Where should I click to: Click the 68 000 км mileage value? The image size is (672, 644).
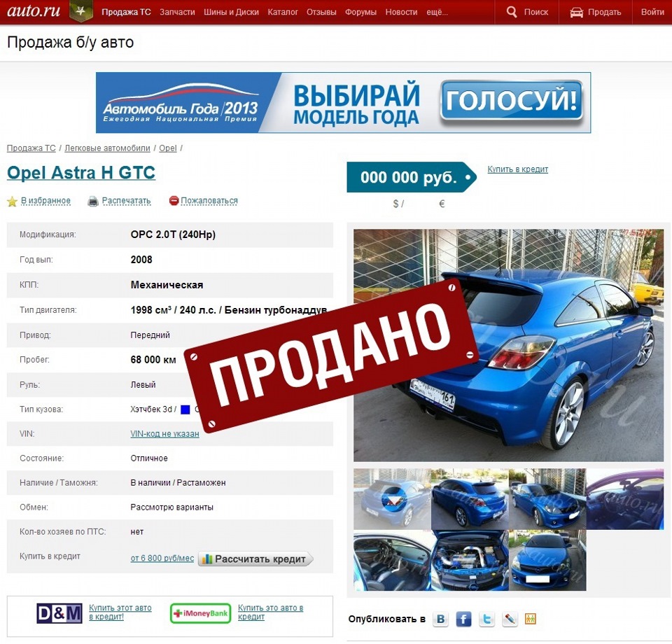(153, 360)
